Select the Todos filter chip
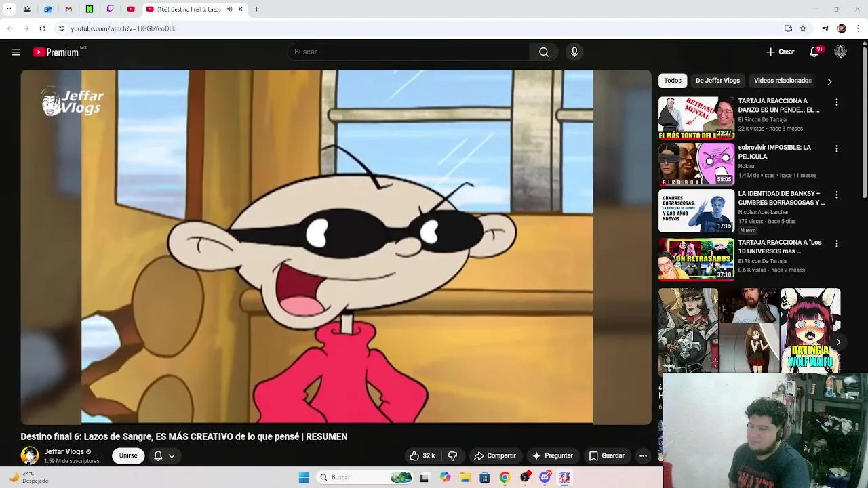 [673, 81]
